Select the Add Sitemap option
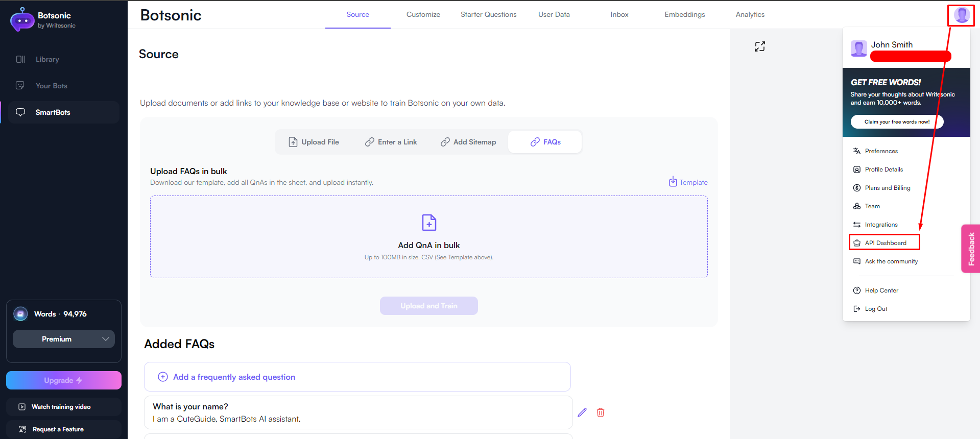Viewport: 980px width, 439px height. tap(468, 142)
